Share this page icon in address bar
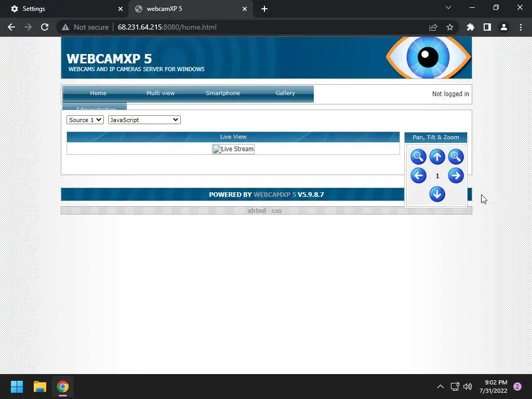 433,27
